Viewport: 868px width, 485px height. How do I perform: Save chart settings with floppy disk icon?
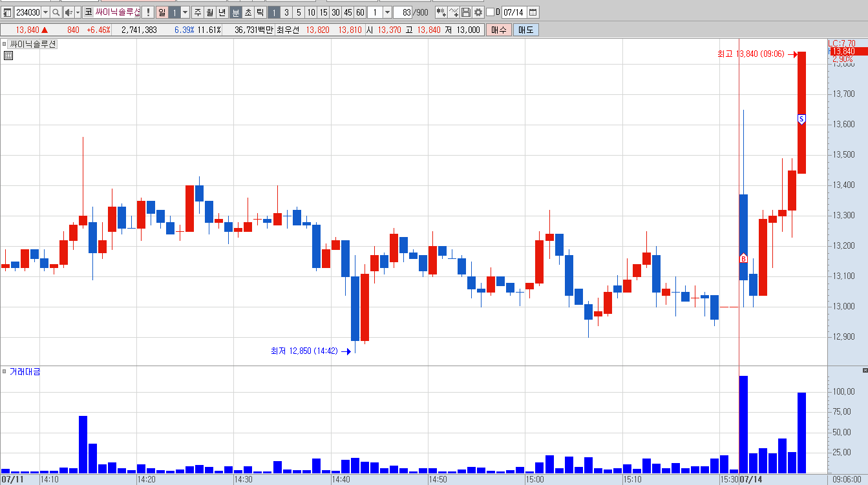(466, 12)
